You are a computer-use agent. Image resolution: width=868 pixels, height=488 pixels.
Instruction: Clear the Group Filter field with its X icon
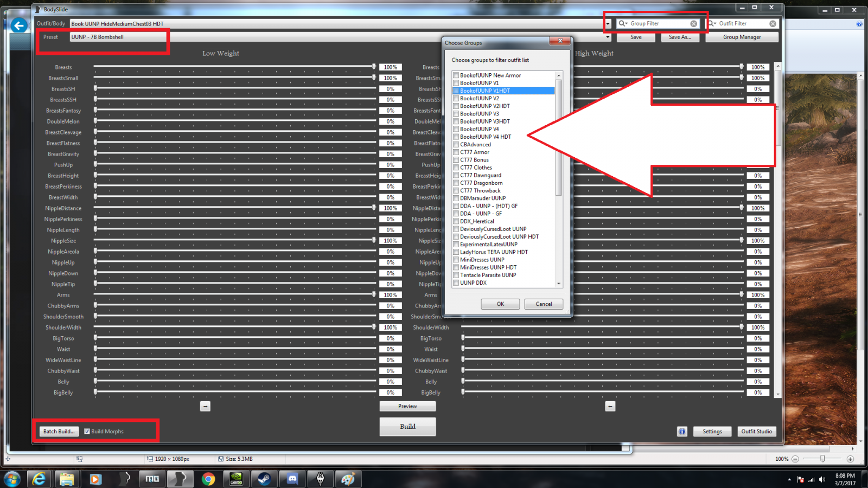pyautogui.click(x=694, y=23)
